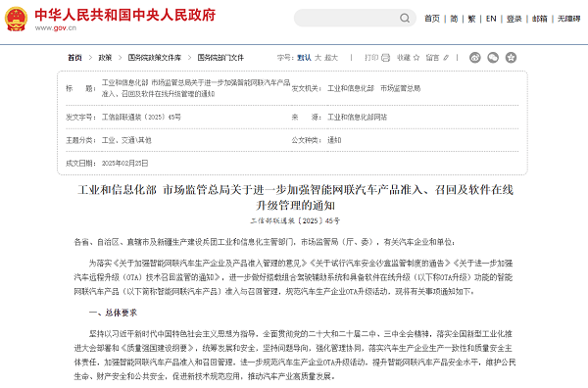The width and height of the screenshot is (588, 388).
Task: Click the www.gov.cn URL text
Action: [x=56, y=27]
